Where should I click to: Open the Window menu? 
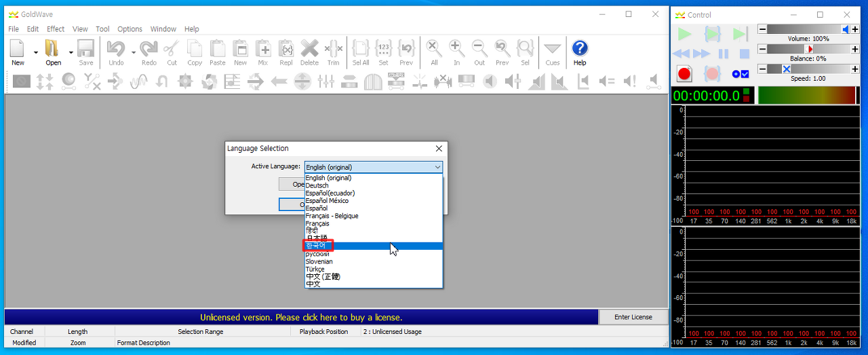pos(163,29)
